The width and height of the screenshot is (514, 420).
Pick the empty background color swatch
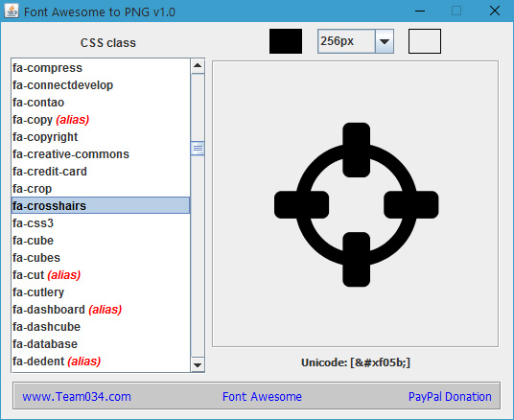pos(425,41)
